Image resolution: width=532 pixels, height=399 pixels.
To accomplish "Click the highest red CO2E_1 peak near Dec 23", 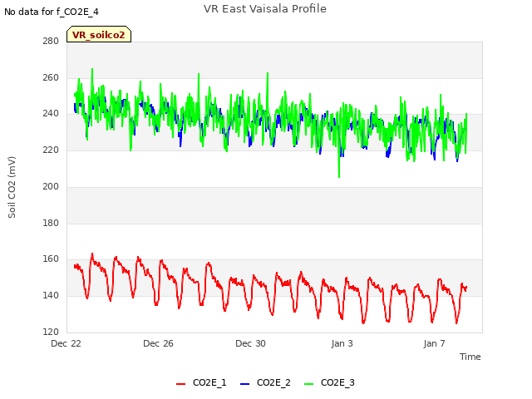I will pos(92,254).
